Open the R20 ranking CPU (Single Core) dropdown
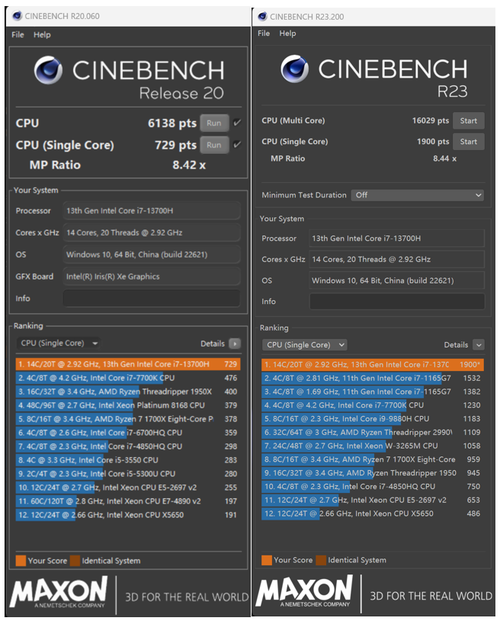Viewport: 500px width, 621px height. pyautogui.click(x=58, y=343)
